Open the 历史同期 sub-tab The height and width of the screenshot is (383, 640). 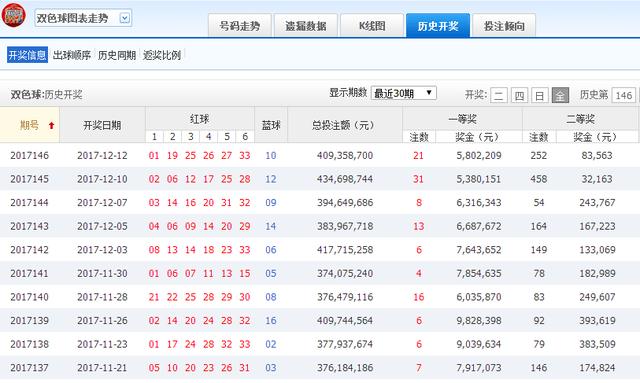pyautogui.click(x=117, y=55)
